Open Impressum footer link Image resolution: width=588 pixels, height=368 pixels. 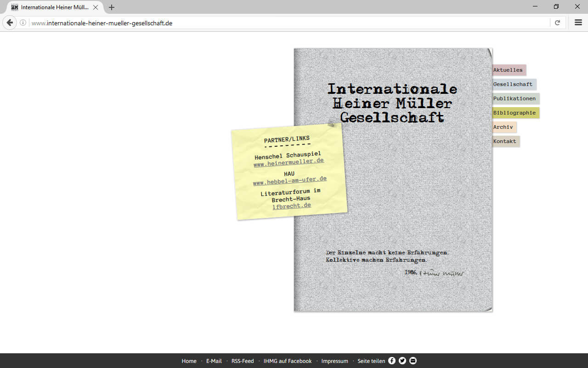(334, 361)
